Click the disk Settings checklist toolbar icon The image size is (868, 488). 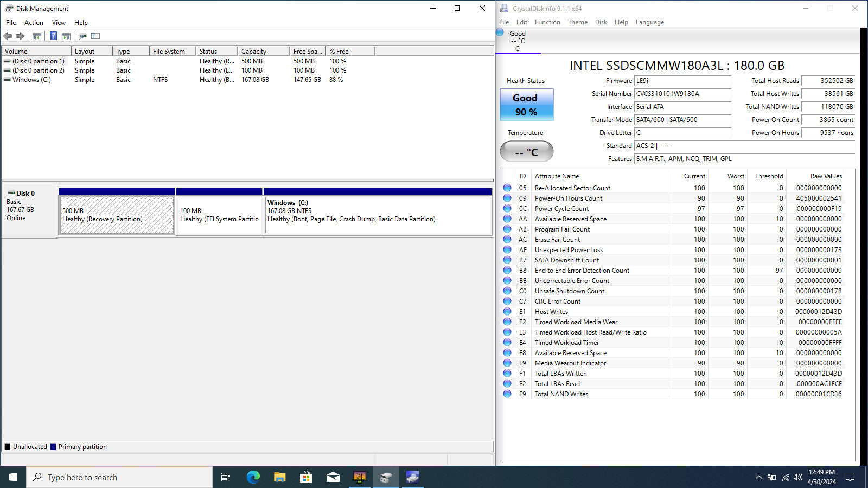[x=95, y=36]
